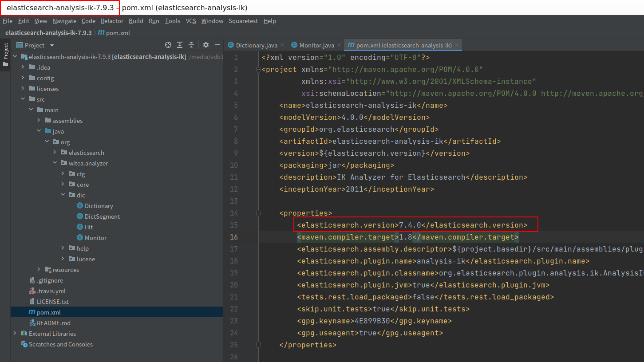Select the LICENSE.txt file
Screen dimensions: 644x362
[x=49, y=302]
